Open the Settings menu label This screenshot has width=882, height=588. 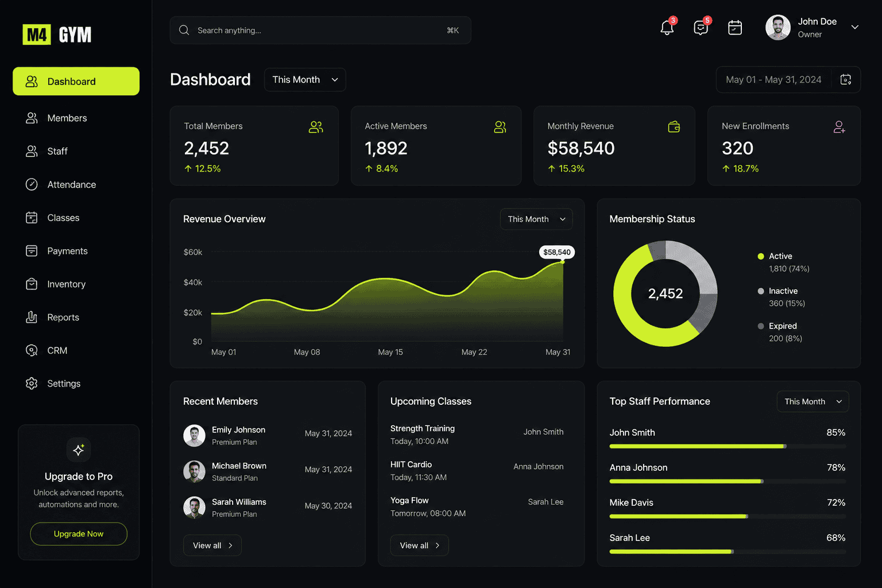click(x=64, y=384)
